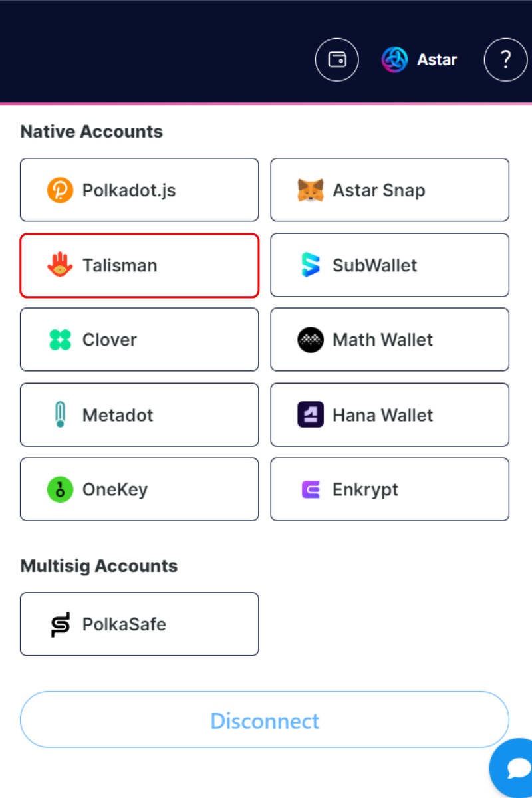Open the chat support bubble
The height and width of the screenshot is (798, 532).
coord(515,768)
